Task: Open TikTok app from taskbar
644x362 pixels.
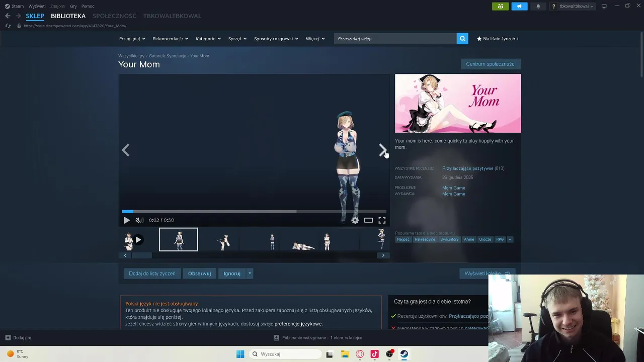Action: coord(374,354)
